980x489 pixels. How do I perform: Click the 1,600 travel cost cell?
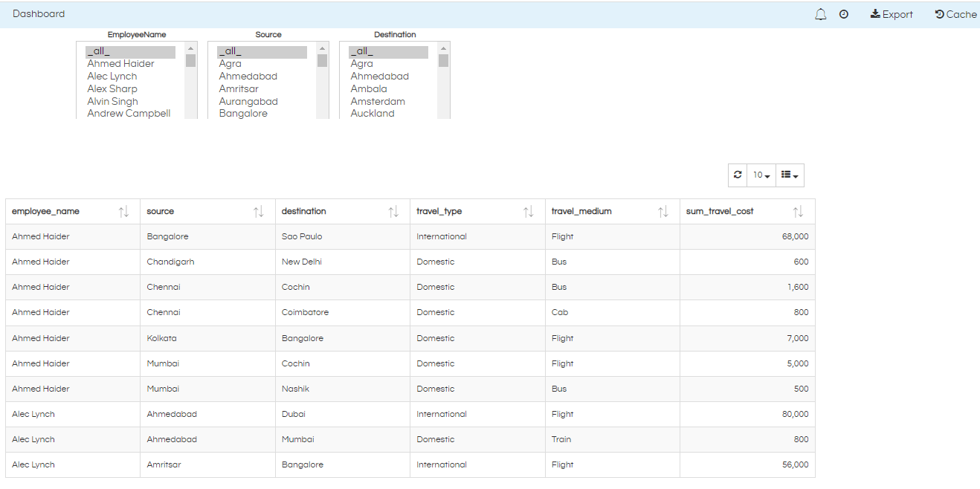pyautogui.click(x=747, y=287)
